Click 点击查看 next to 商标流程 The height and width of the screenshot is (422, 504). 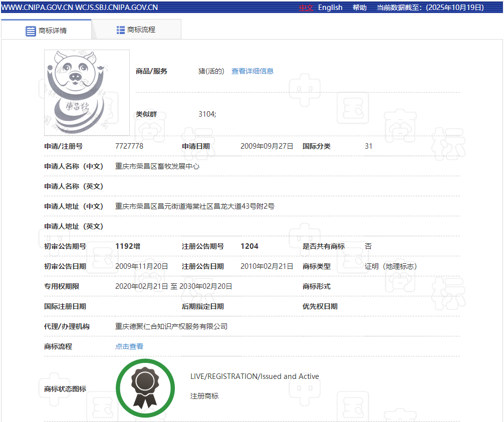click(x=129, y=346)
